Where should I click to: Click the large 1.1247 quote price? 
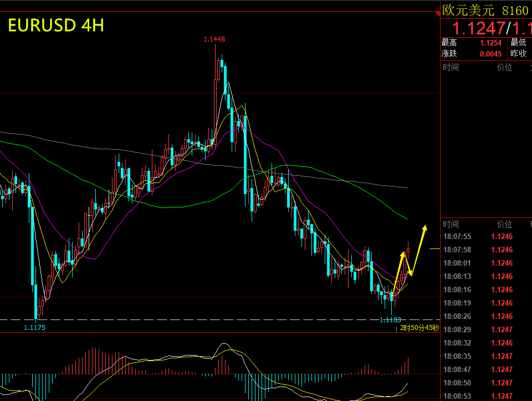pos(479,28)
